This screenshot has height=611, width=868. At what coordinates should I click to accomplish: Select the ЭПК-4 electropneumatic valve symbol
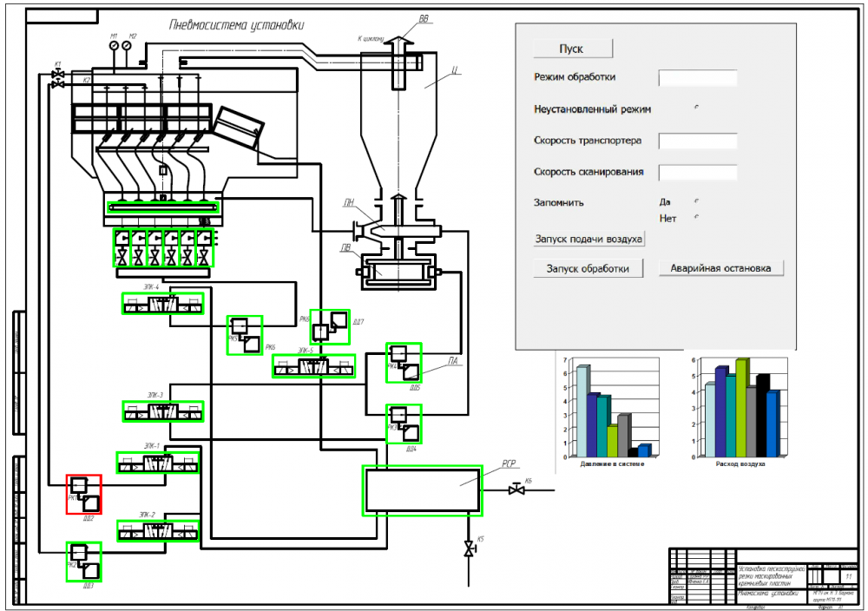coord(162,304)
